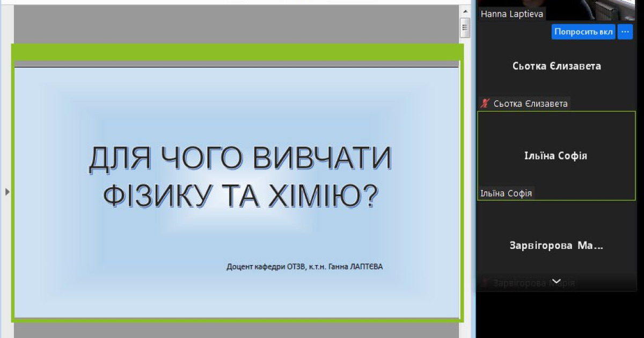644x338 pixels.
Task: Expand the left side panel arrow
Action: tap(7, 192)
